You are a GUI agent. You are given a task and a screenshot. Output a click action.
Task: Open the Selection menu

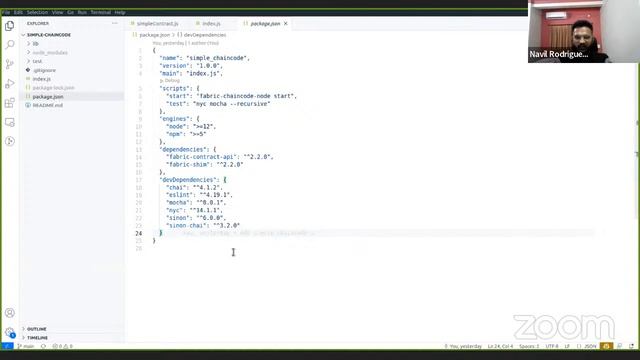(38, 12)
